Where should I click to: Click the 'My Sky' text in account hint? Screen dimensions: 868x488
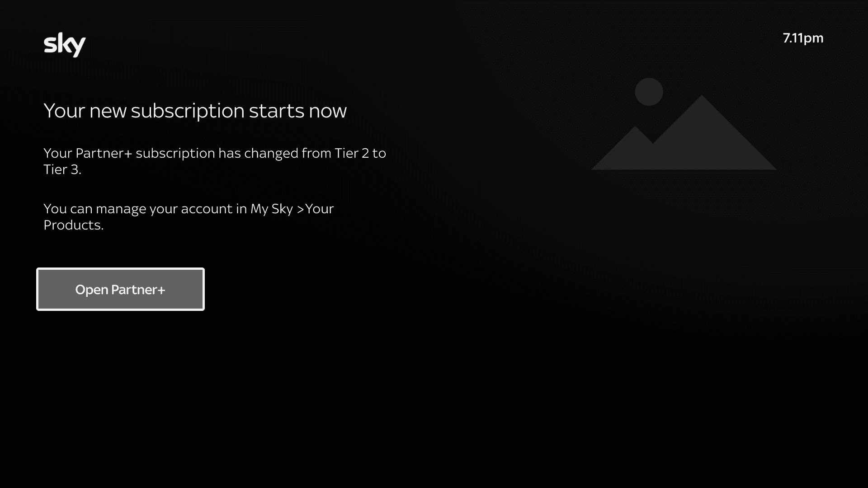(x=272, y=209)
